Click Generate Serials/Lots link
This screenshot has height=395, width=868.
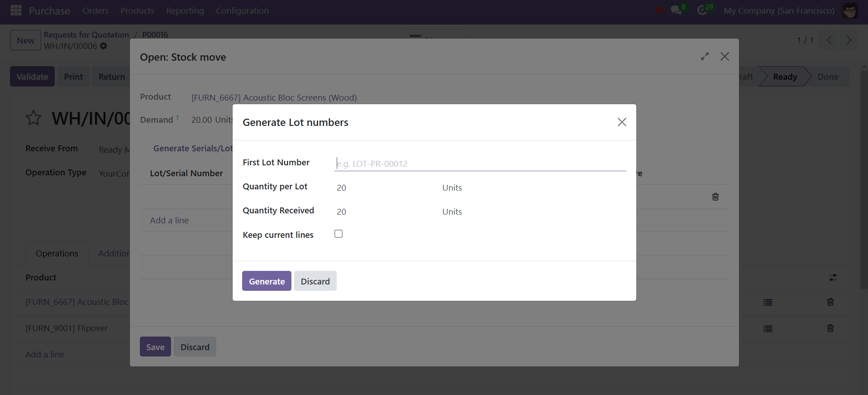pyautogui.click(x=193, y=148)
